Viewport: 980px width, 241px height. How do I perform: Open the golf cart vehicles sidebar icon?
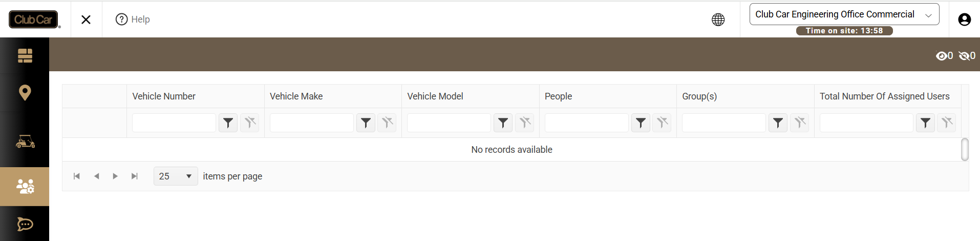pyautogui.click(x=25, y=142)
